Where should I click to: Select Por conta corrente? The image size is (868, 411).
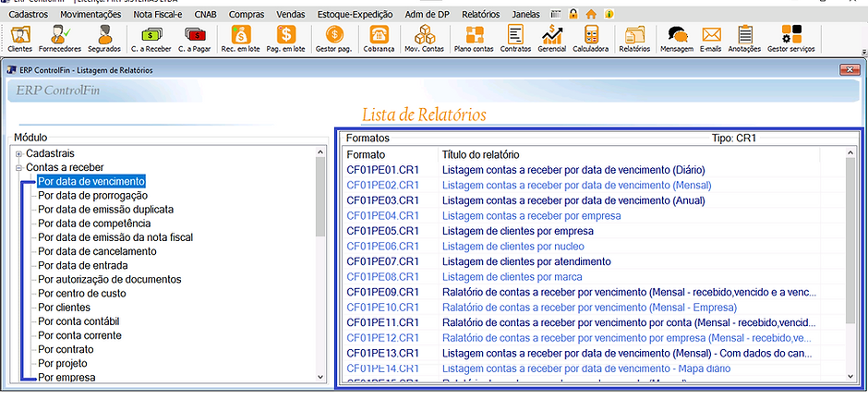[x=79, y=335]
